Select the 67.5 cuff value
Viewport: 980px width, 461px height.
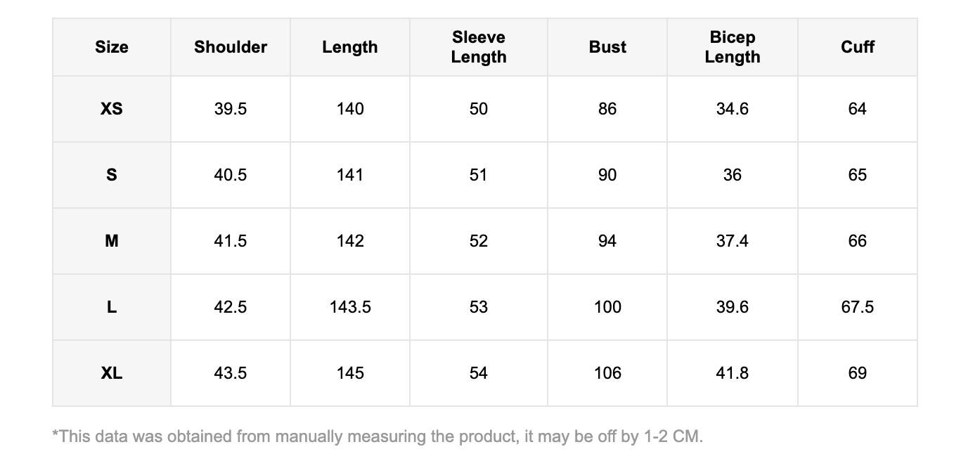tap(858, 307)
